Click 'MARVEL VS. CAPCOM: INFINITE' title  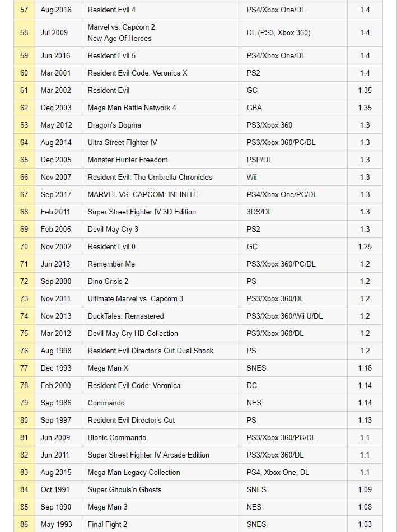[143, 194]
